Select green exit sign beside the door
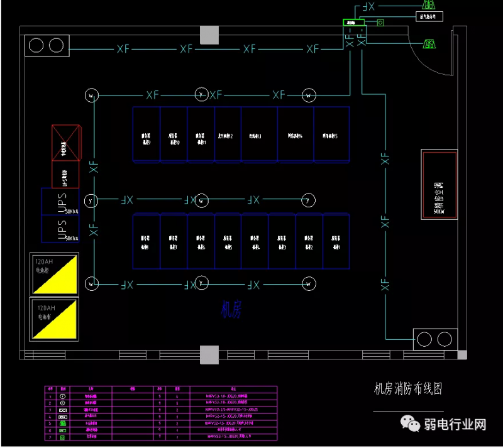The height and width of the screenshot is (448, 503). click(430, 43)
